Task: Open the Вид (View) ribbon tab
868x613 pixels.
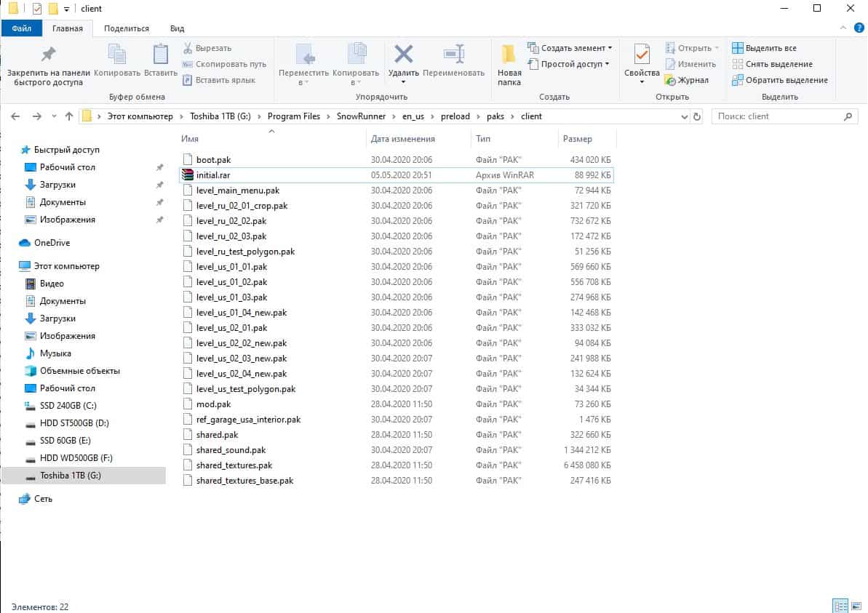Action: point(177,28)
